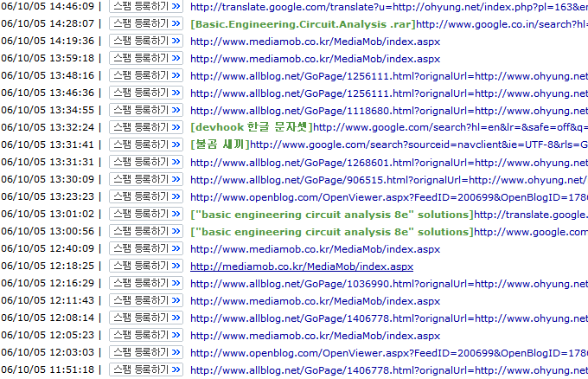Click 스팸 등록하기 on the 14:19:36 row
Image resolution: width=588 pixels, height=379 pixels.
(x=146, y=41)
